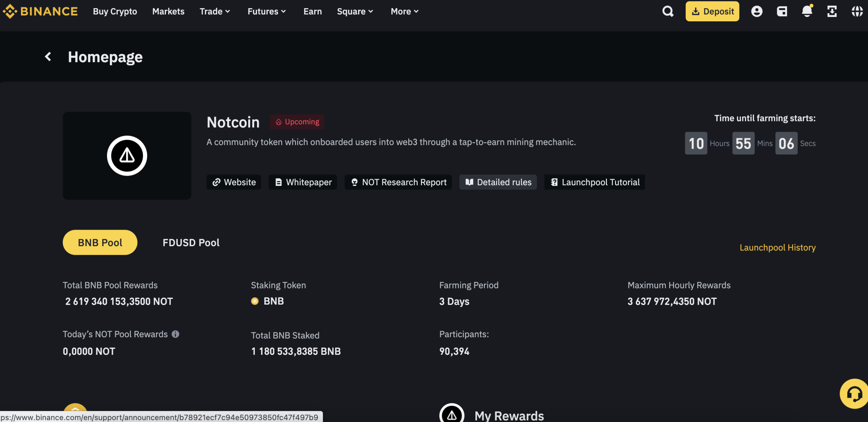
Task: Open the customer support headset icon
Action: 854,394
